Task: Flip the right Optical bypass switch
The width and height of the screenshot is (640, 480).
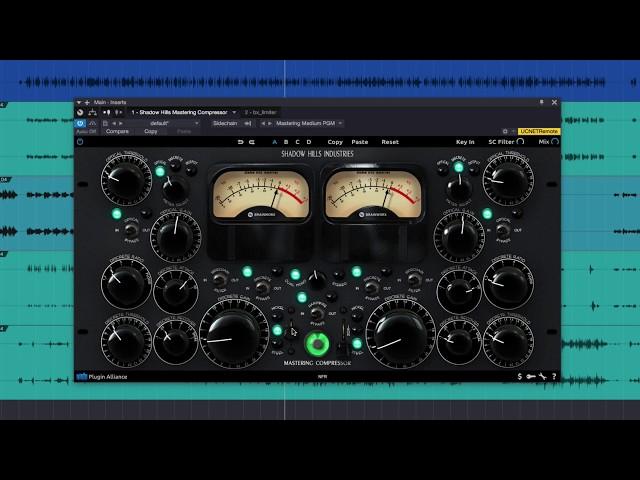Action: click(x=503, y=231)
